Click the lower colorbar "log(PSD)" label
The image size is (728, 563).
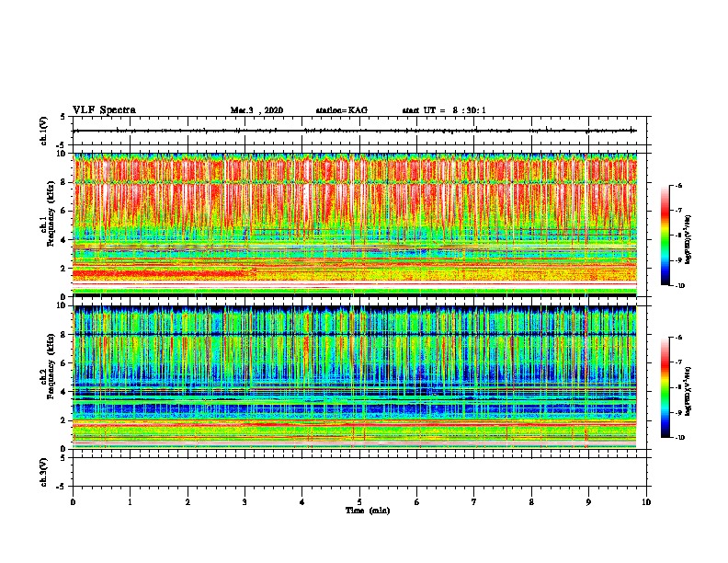(688, 391)
